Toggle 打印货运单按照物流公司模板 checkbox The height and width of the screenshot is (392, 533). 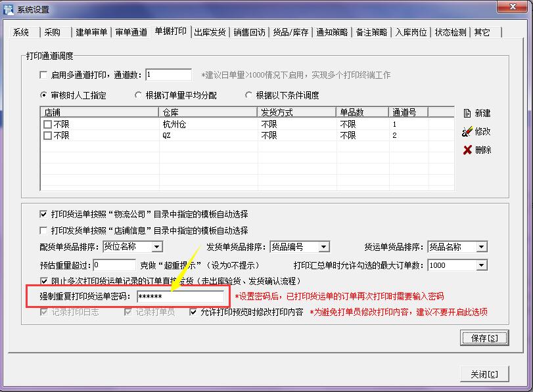click(x=43, y=214)
